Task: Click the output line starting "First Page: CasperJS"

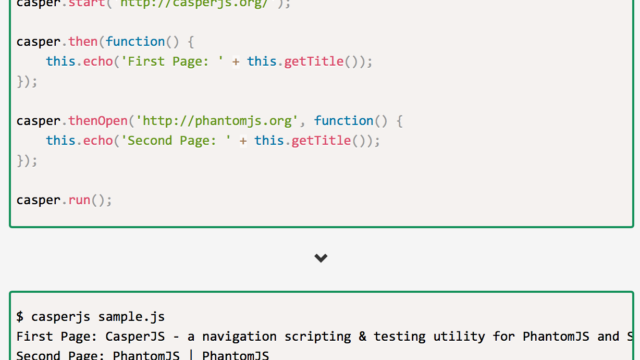Action: click(324, 337)
